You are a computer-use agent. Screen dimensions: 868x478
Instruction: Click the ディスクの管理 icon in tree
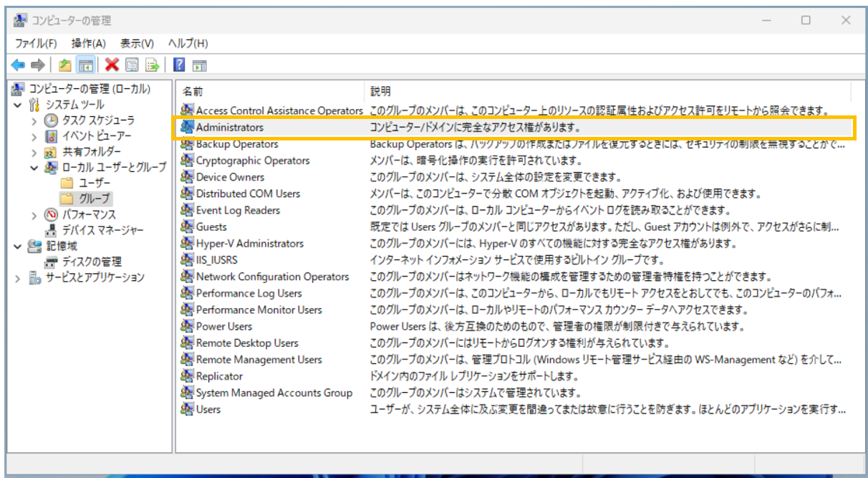click(52, 262)
